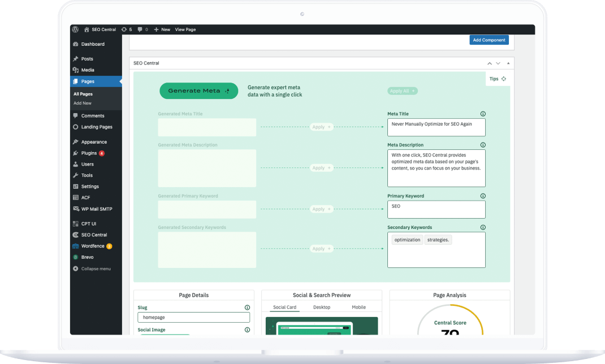Click the ACF icon in sidebar
This screenshot has width=605, height=364.
76,197
